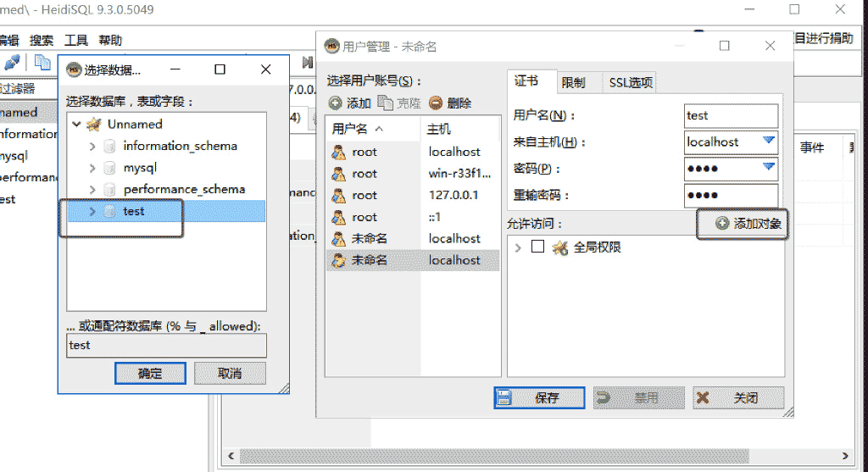Viewport: 868px width, 472px height.
Task: Click the 添加 add user icon
Action: pyautogui.click(x=336, y=103)
